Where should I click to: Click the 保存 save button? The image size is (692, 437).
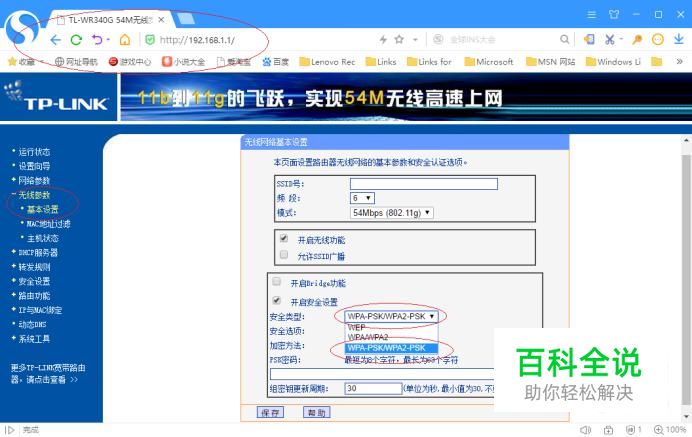(x=270, y=412)
